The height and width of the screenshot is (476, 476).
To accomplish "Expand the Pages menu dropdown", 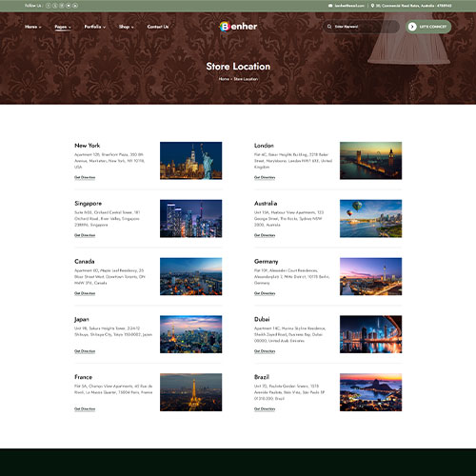I will [63, 27].
